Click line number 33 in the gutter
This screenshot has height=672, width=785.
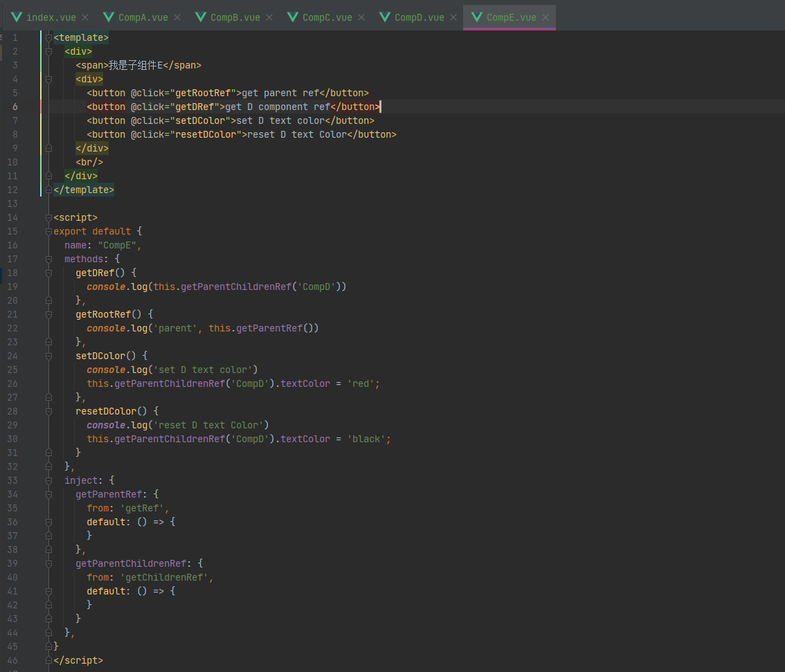click(12, 480)
